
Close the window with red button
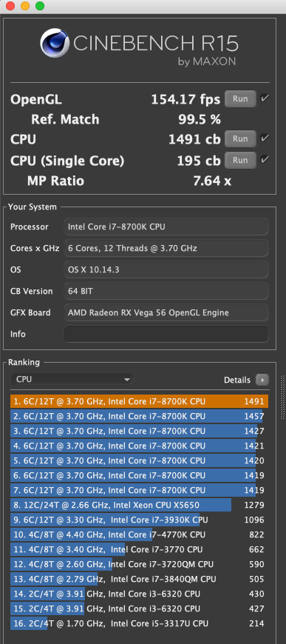[x=10, y=6]
